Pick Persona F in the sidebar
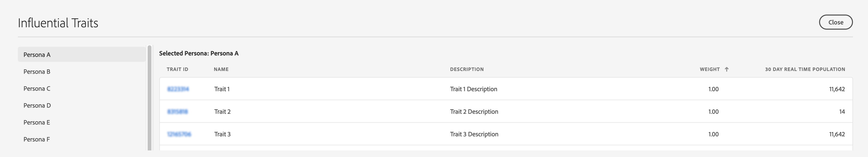This screenshot has width=868, height=157. (82, 139)
